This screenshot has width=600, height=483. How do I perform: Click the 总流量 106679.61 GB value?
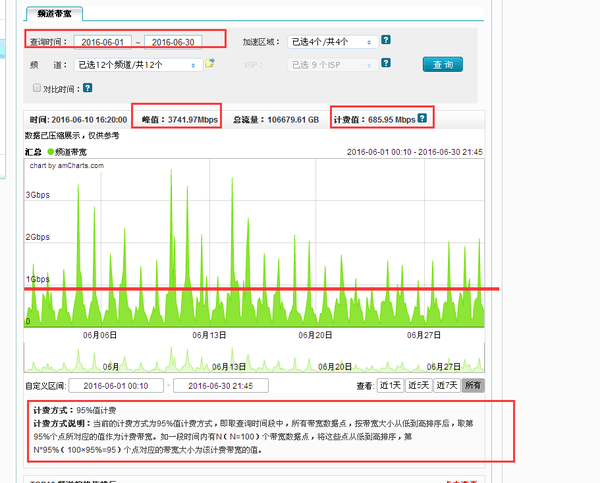click(x=276, y=120)
